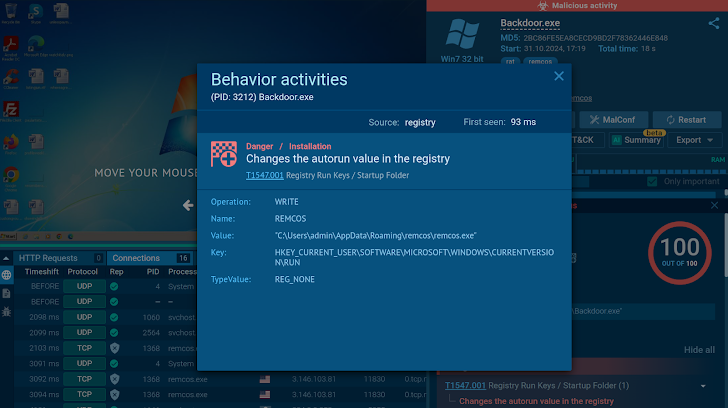Close the Behavior activities dialog

point(559,76)
